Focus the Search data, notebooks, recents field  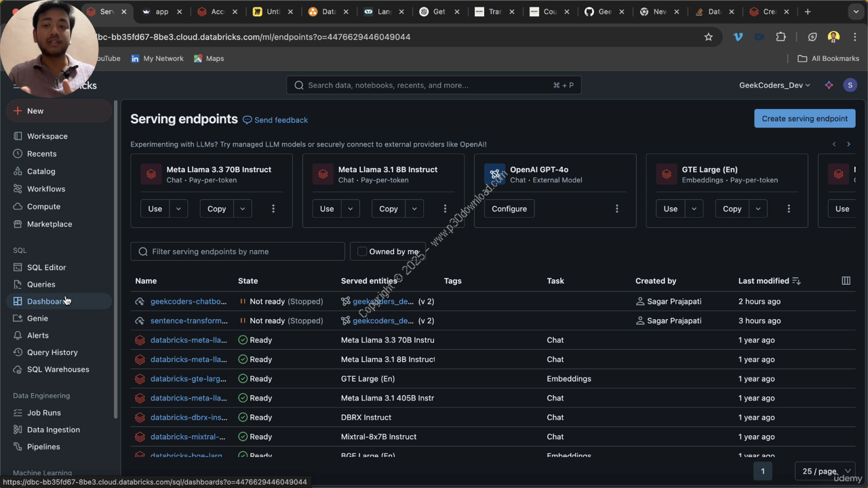pyautogui.click(x=434, y=85)
